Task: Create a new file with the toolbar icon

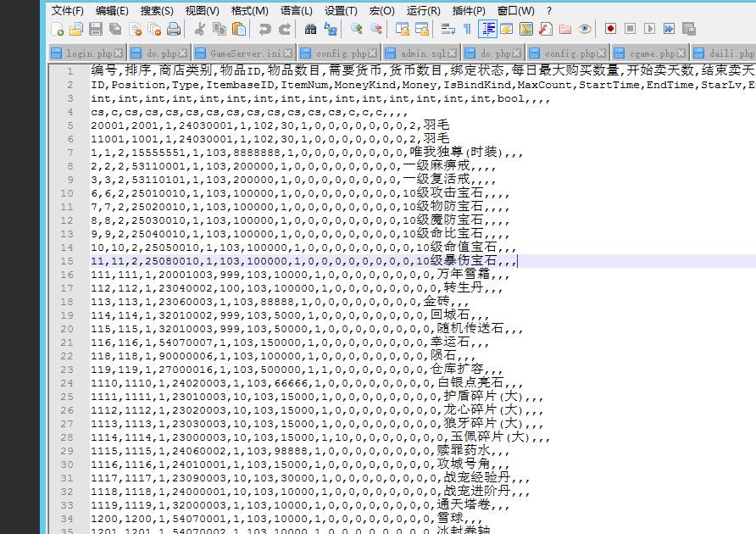Action: (58, 30)
